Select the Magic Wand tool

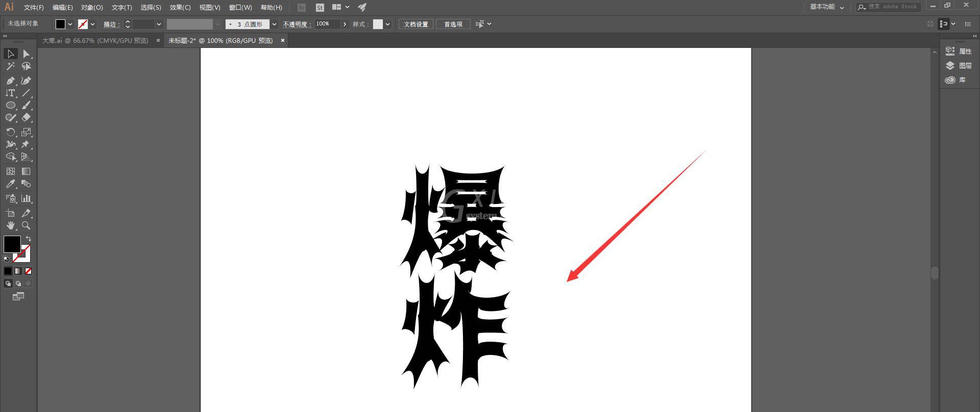coord(10,66)
